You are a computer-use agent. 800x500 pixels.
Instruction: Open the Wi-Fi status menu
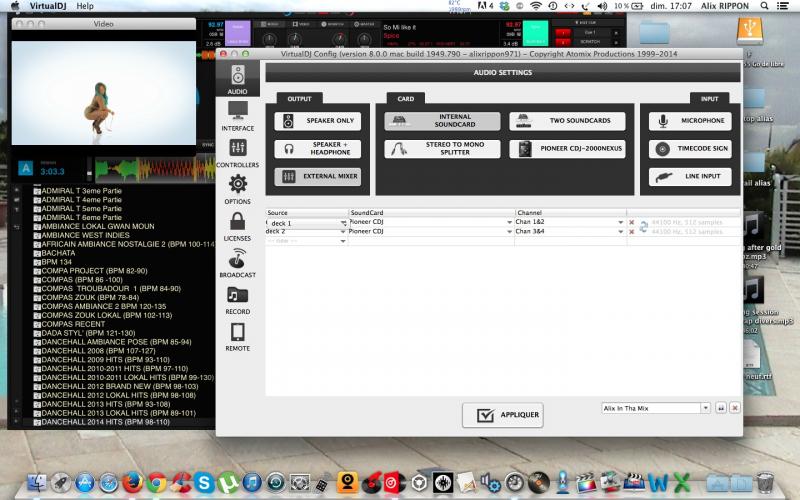click(535, 6)
